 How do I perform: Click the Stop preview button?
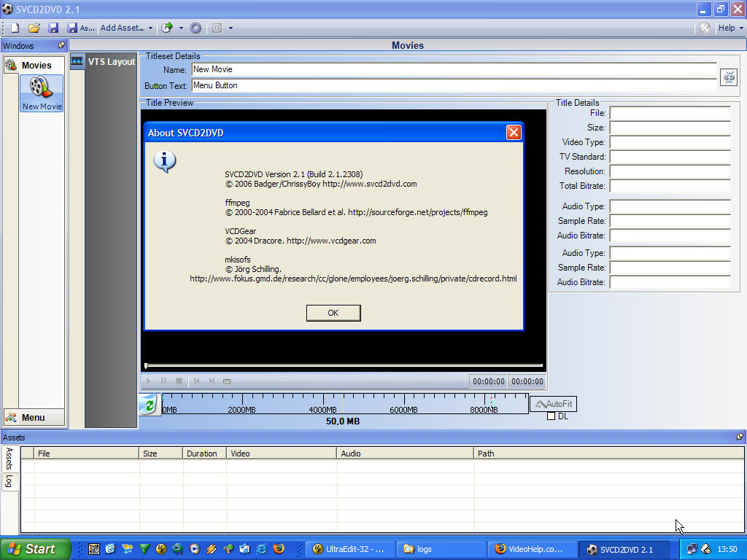tap(179, 381)
